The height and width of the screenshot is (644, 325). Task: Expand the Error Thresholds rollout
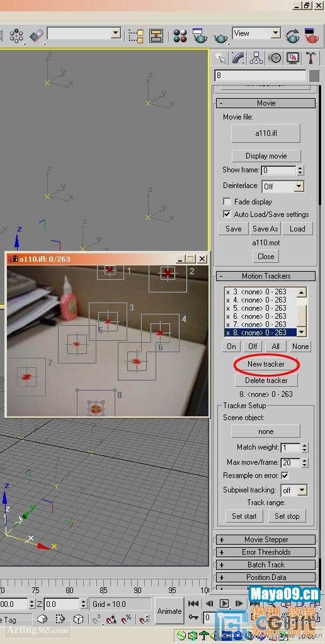tap(266, 552)
